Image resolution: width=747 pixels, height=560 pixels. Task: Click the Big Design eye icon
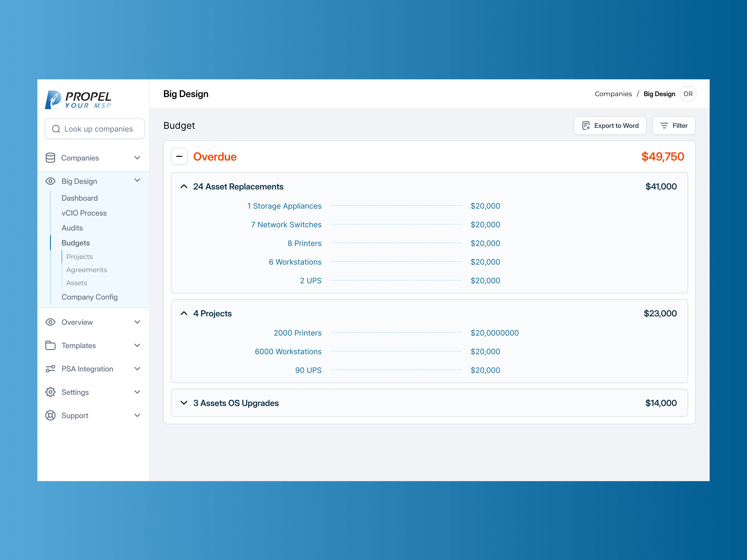point(50,181)
